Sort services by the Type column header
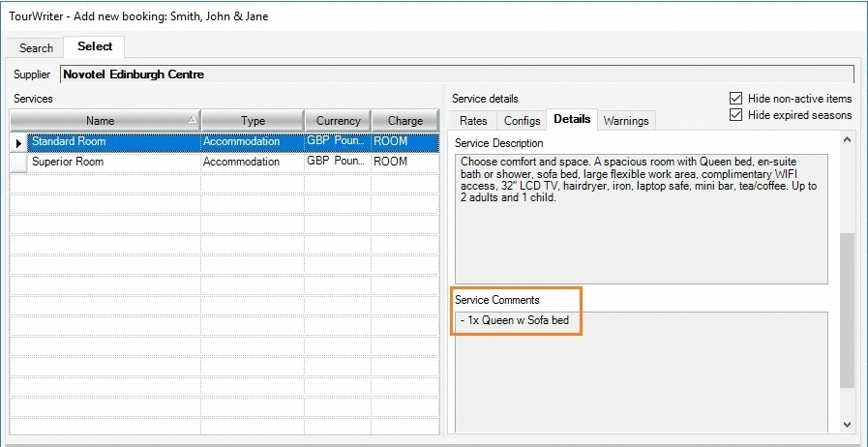Viewport: 868px width, 447px height. (253, 121)
